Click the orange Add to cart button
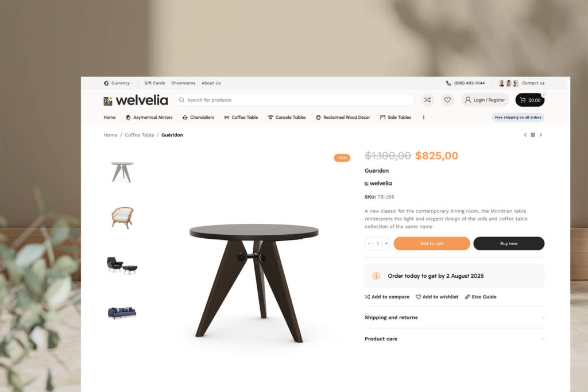 pyautogui.click(x=432, y=243)
